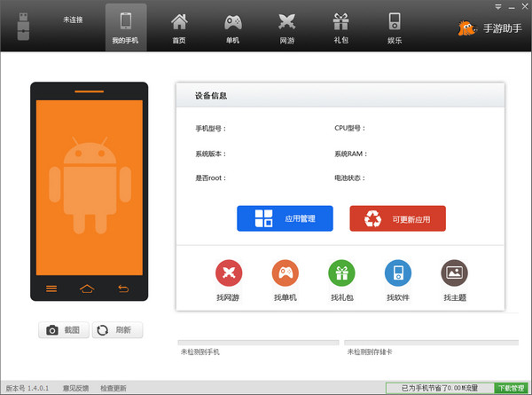The width and height of the screenshot is (532, 395).
Task: Click the 设备信息 panel header
Action: click(340, 96)
